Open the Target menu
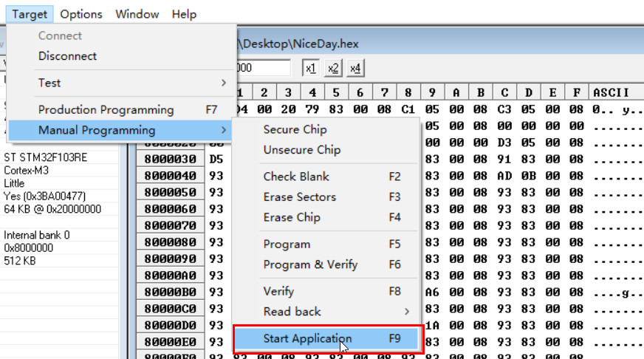Image resolution: width=644 pixels, height=359 pixels. pyautogui.click(x=29, y=14)
